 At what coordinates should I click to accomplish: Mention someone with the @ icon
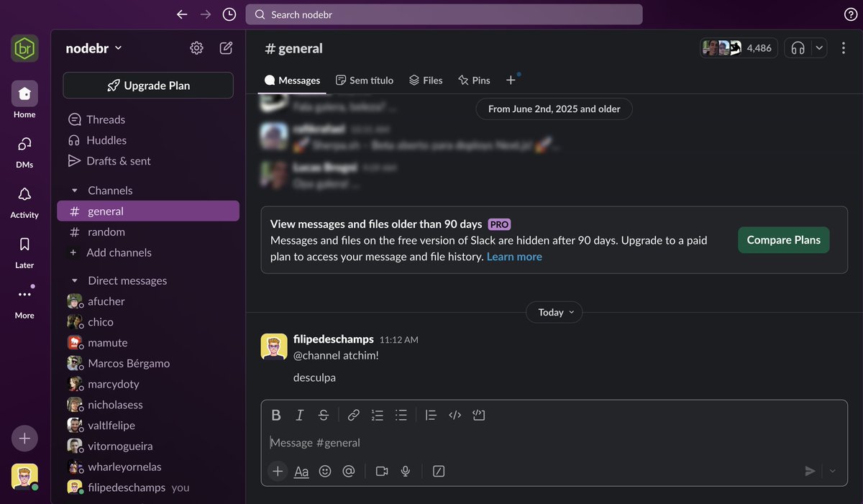tap(349, 471)
